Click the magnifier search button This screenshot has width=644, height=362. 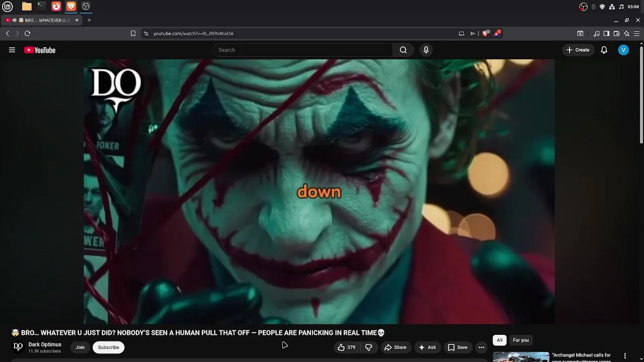[x=403, y=50]
